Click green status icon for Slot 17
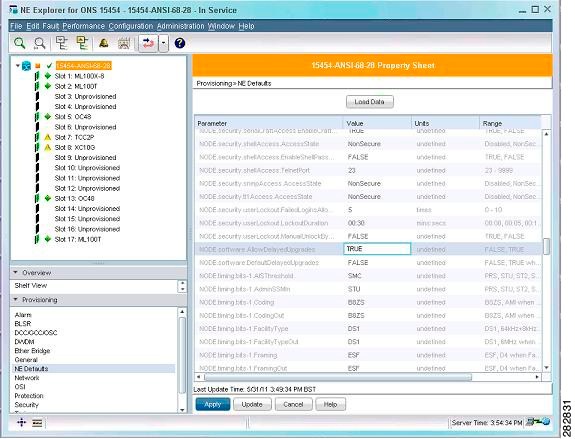 (48, 239)
